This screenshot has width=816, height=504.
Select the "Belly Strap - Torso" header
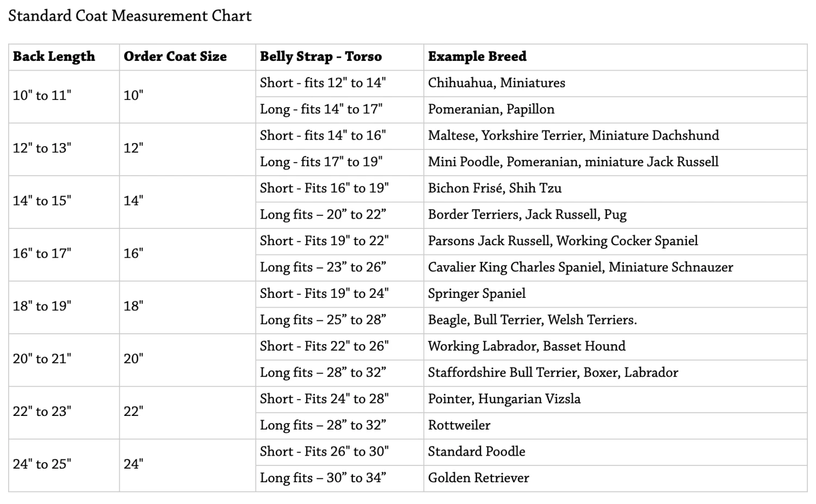(x=320, y=57)
